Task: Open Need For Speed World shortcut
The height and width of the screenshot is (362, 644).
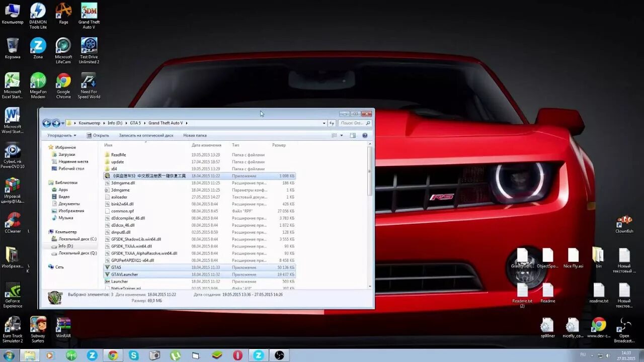Action: click(89, 85)
